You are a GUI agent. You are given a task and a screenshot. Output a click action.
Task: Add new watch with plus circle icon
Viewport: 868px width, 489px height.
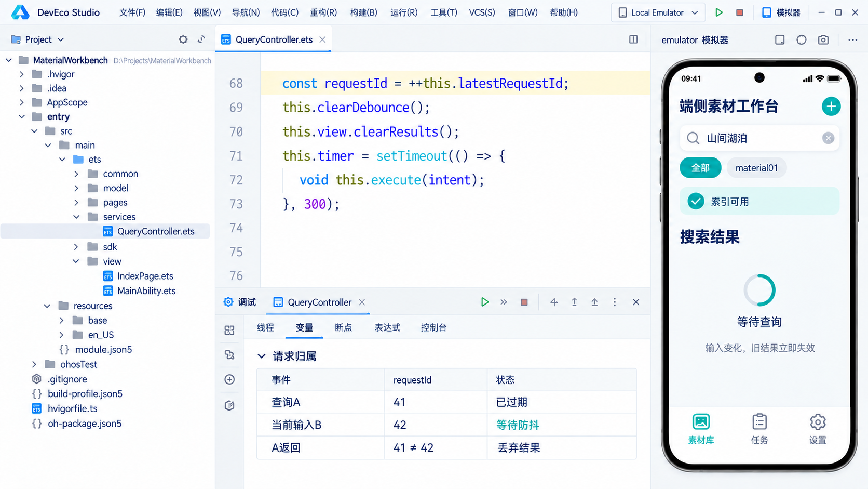pyautogui.click(x=229, y=379)
